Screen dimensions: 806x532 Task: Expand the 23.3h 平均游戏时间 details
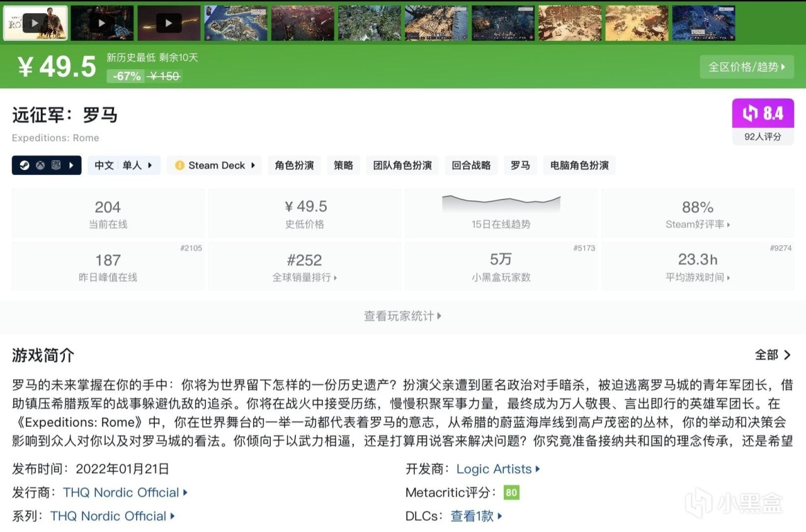[698, 266]
